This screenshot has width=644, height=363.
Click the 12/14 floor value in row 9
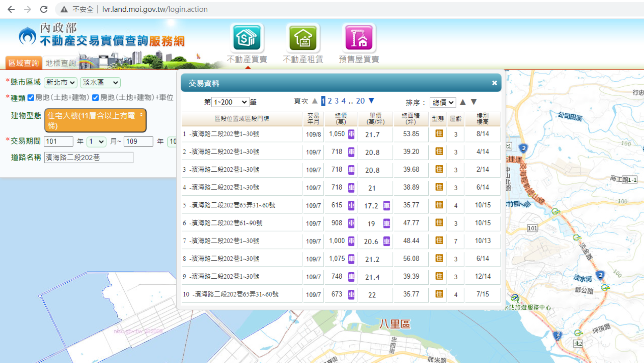483,276
